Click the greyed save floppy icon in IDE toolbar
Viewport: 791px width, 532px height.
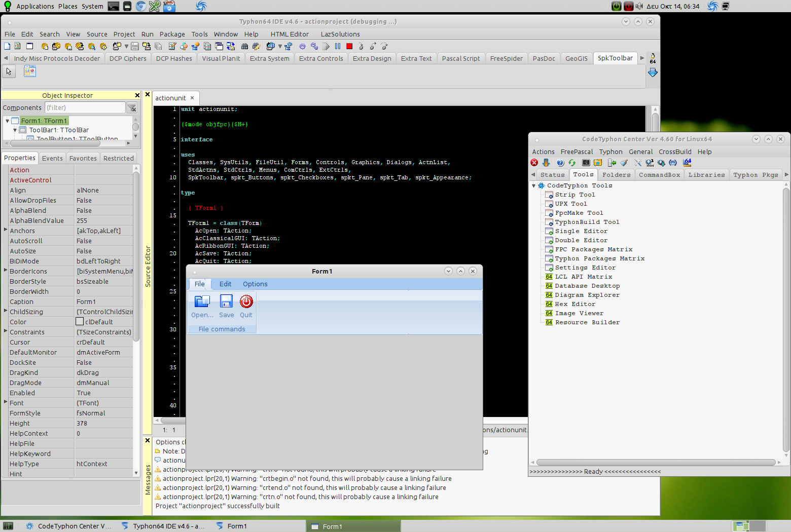click(135, 46)
